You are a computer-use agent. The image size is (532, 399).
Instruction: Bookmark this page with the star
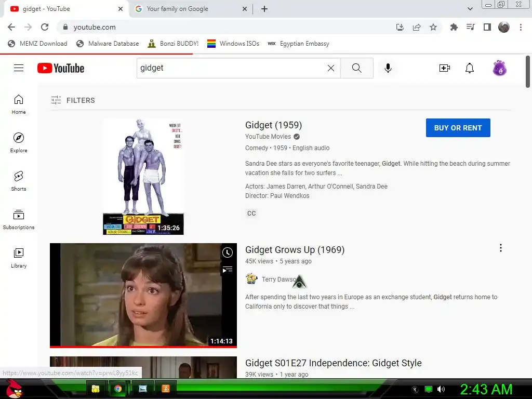(x=433, y=27)
